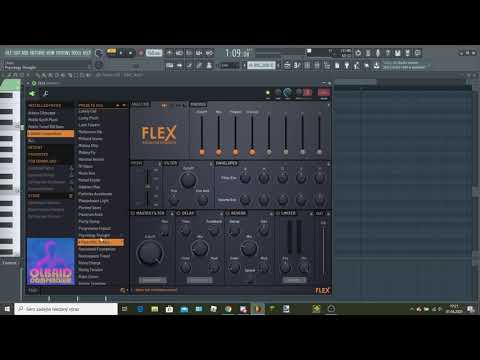Click the pitch slider in the PITCH section

pyautogui.click(x=147, y=186)
